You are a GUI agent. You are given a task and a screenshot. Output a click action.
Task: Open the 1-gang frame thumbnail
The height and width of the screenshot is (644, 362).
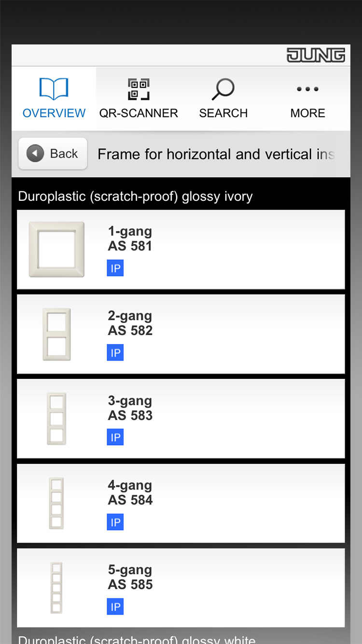coord(56,249)
